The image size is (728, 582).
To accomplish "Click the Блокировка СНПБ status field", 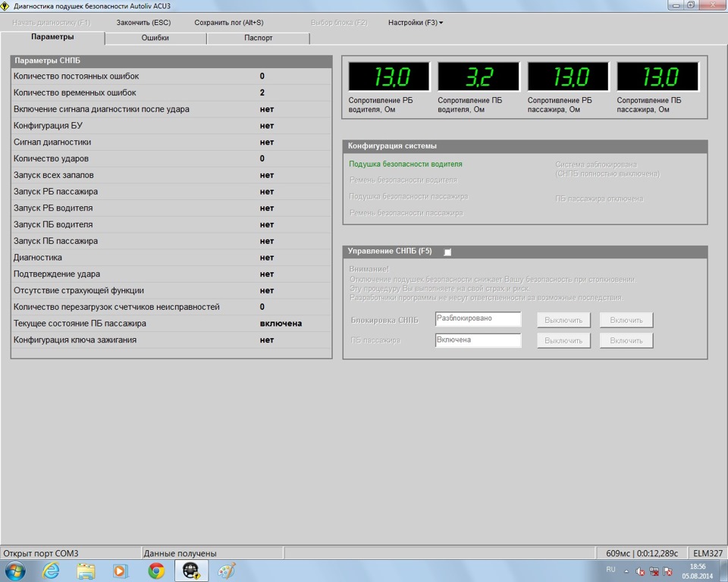I will [478, 319].
